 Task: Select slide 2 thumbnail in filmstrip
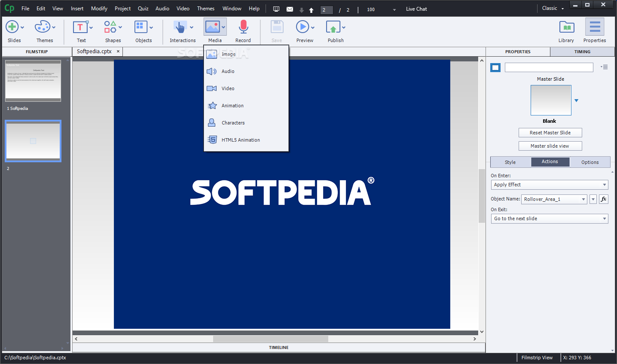(33, 141)
